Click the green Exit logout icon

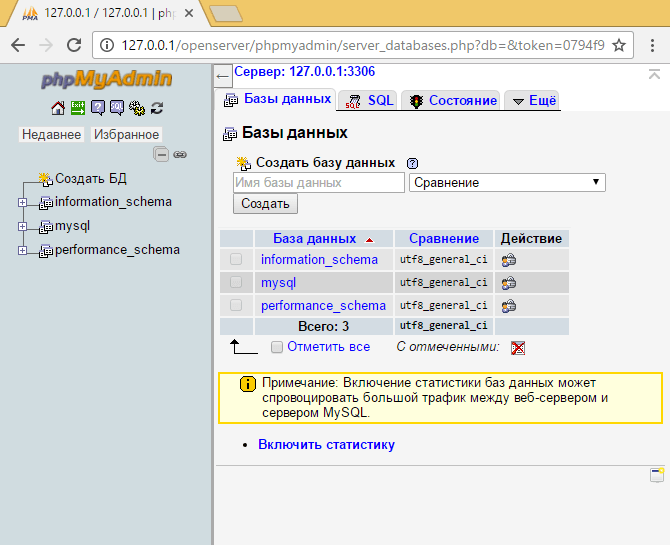(x=78, y=108)
